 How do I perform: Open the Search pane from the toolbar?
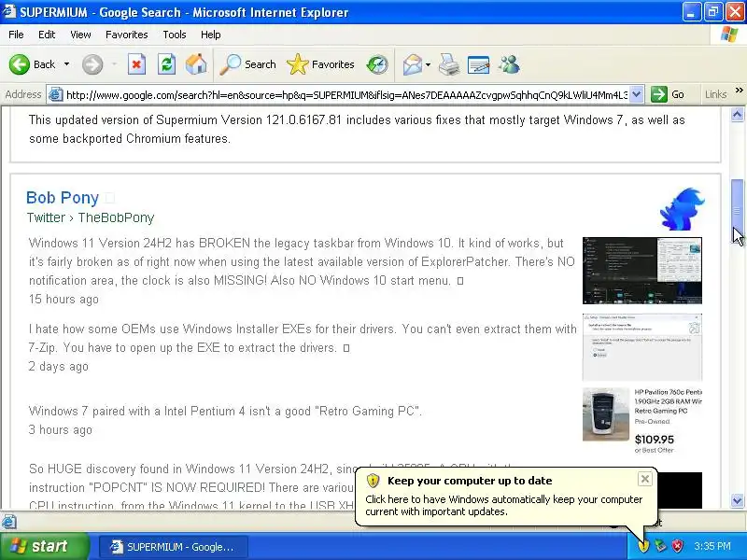(x=247, y=64)
